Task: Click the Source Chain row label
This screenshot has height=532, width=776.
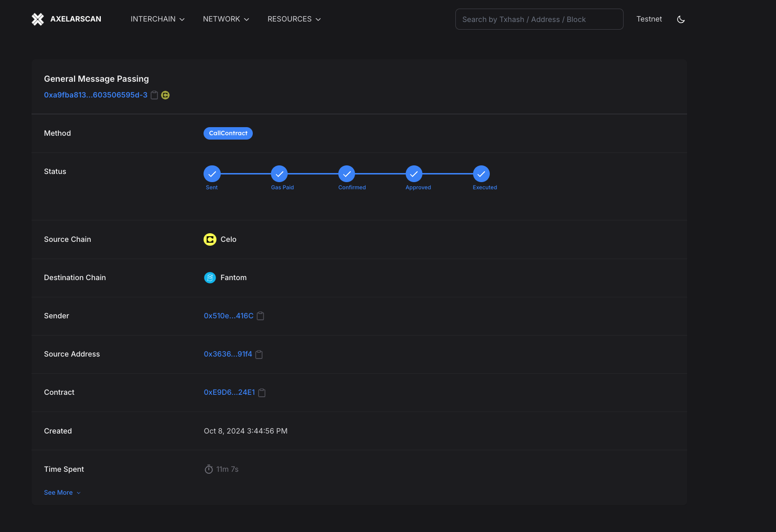Action: (x=67, y=239)
